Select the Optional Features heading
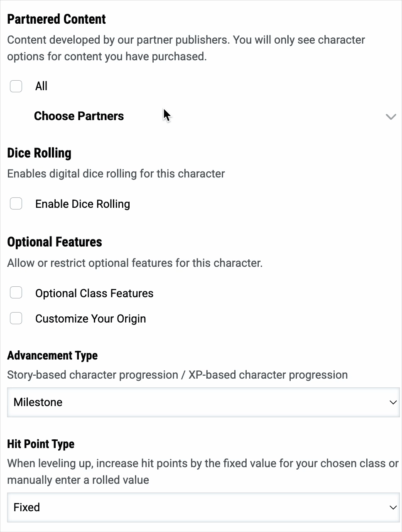This screenshot has width=402, height=532. [55, 242]
